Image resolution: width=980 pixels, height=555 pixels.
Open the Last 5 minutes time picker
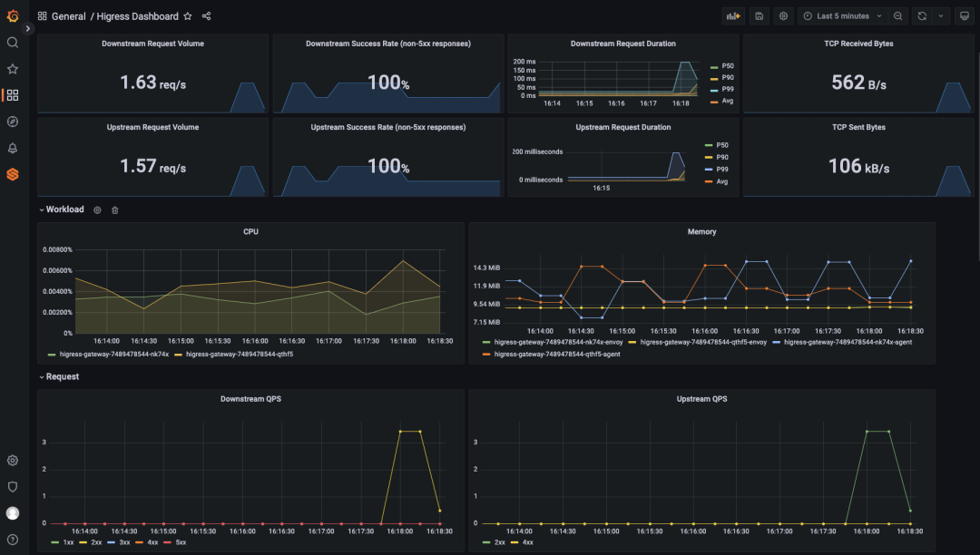(842, 16)
